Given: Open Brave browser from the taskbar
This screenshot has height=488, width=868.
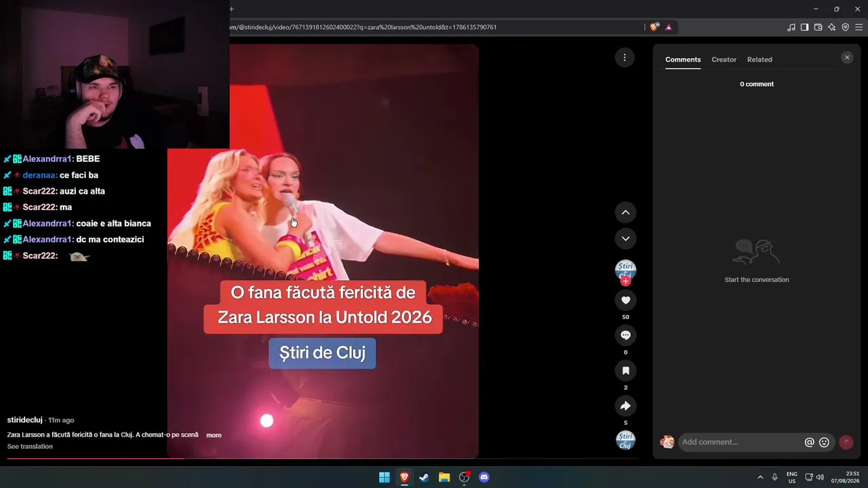Looking at the screenshot, I should click(x=404, y=477).
